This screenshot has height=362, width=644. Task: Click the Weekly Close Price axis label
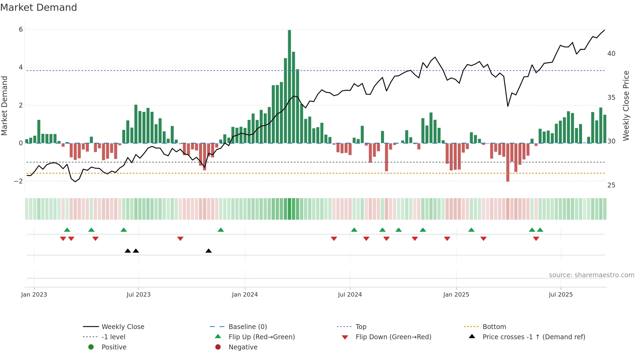pyautogui.click(x=626, y=106)
